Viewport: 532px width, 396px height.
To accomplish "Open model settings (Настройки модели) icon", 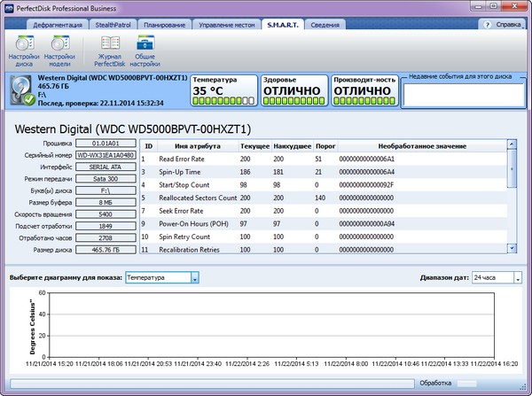I will tap(59, 48).
